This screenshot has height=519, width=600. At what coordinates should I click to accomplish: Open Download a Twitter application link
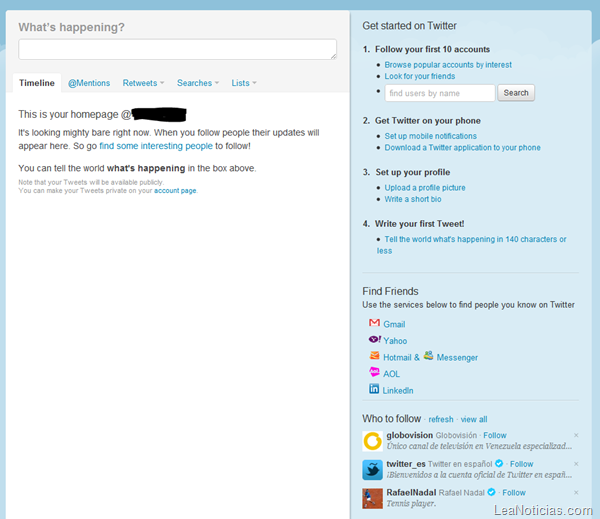[463, 147]
